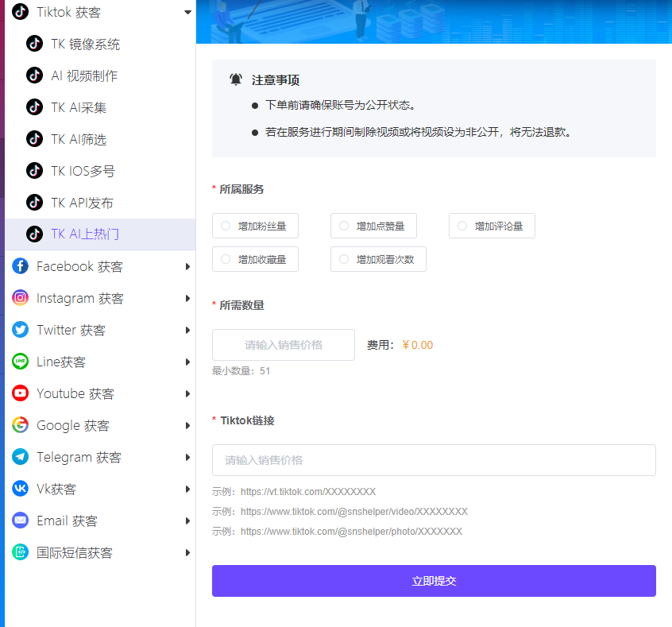
Task: Click the Email envelope icon
Action: coord(20,521)
